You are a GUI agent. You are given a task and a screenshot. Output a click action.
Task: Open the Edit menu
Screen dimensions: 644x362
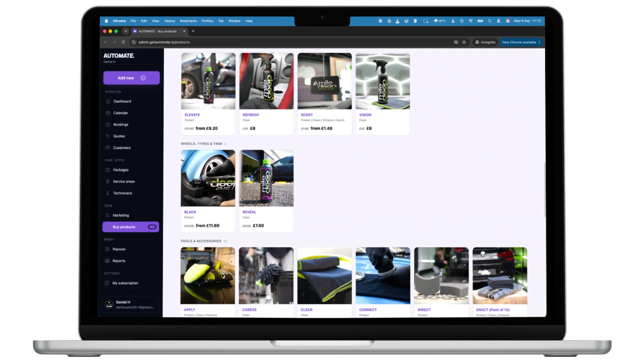pos(144,21)
